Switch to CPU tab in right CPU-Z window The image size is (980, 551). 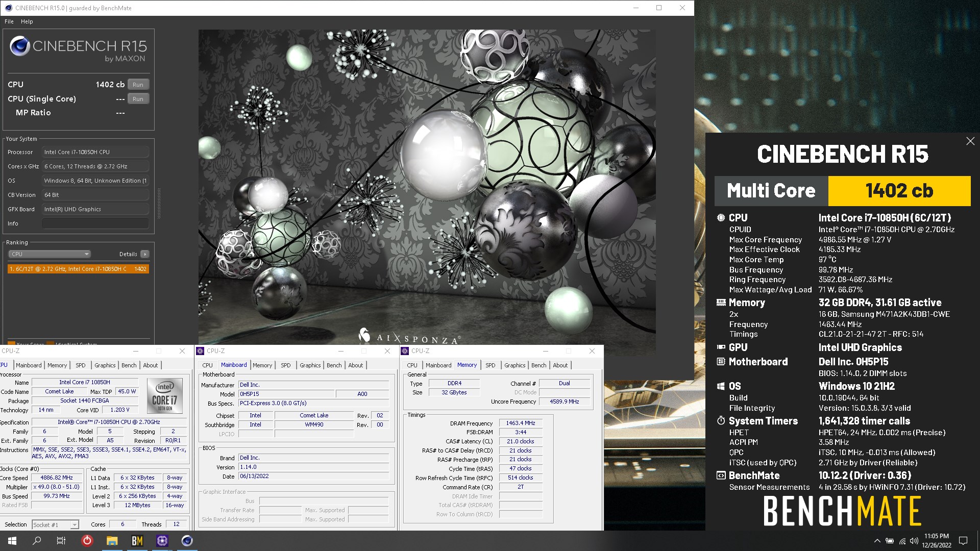(x=412, y=365)
